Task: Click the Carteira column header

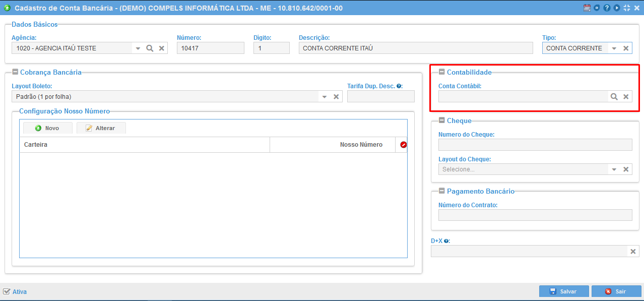Action: tap(145, 145)
